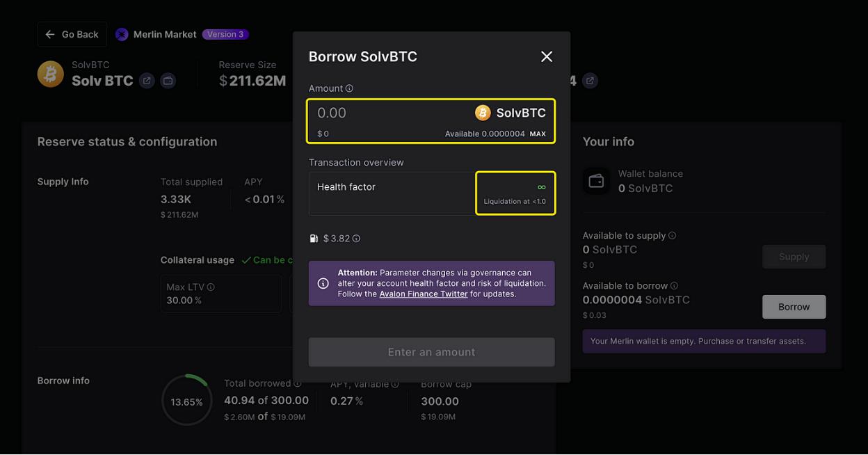This screenshot has height=455, width=868.
Task: Click the Max LTV info icon
Action: click(211, 287)
